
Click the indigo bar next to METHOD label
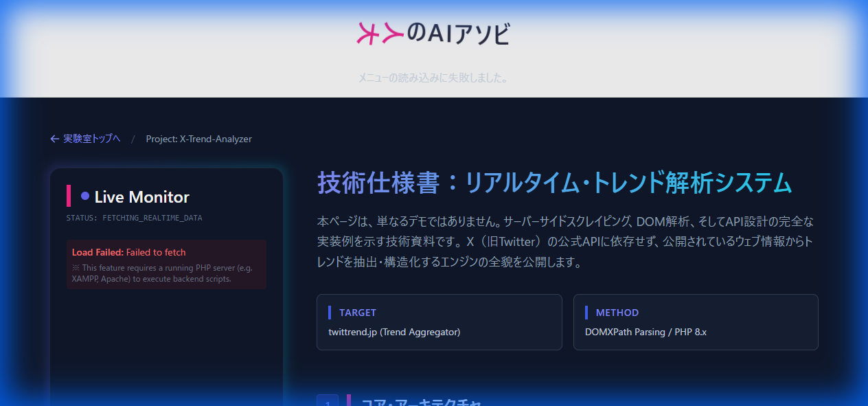tap(586, 312)
